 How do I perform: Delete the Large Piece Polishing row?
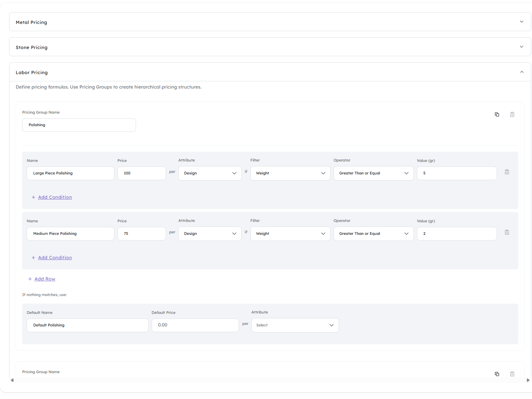tap(507, 172)
